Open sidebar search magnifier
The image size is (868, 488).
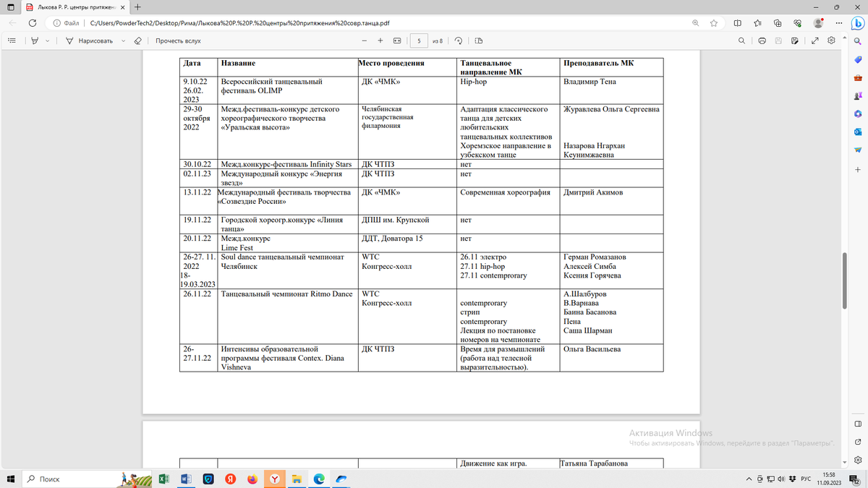pos(857,43)
